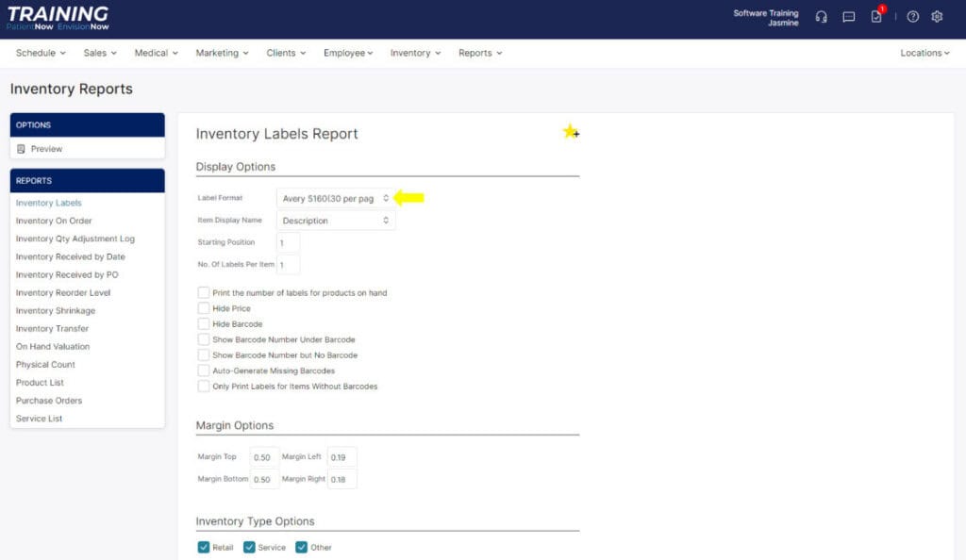966x560 pixels.
Task: Click the TRAINING PatientNow logo
Action: (58, 18)
